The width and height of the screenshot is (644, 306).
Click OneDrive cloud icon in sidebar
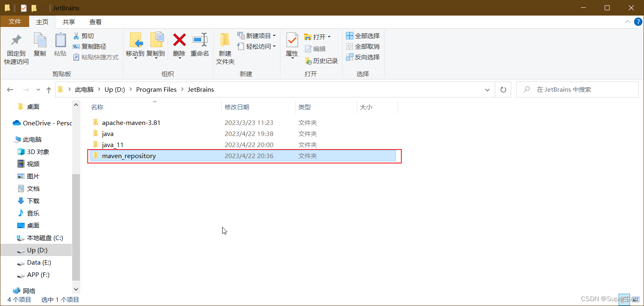click(17, 123)
